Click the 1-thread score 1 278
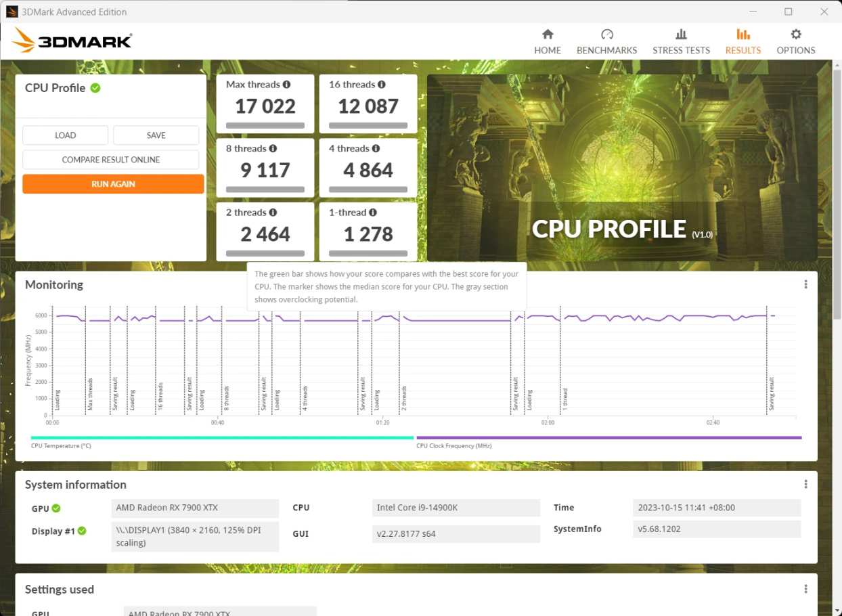 368,234
